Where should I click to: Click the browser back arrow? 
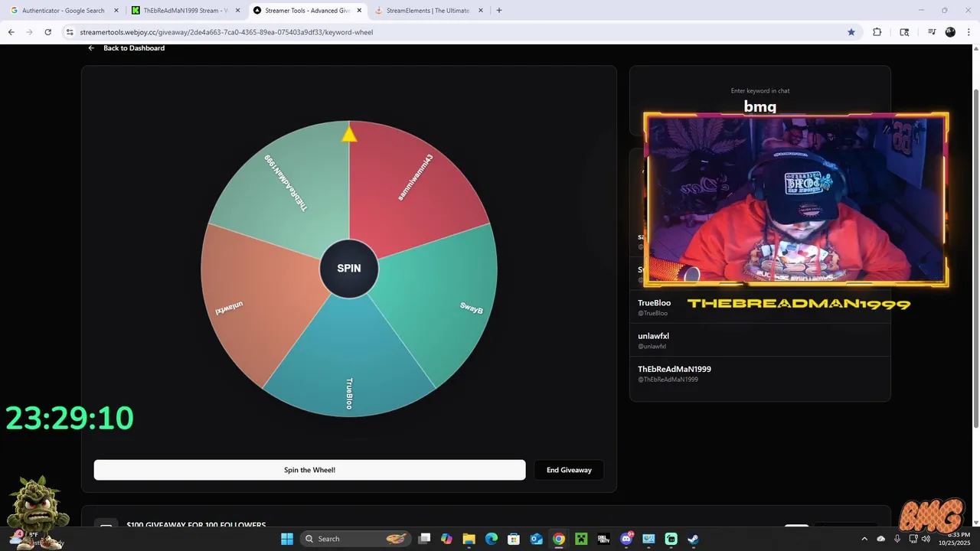click(x=11, y=32)
